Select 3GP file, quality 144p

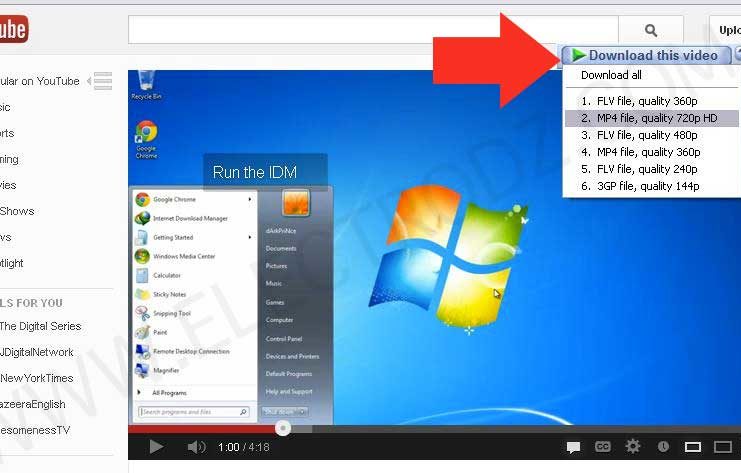tap(640, 186)
